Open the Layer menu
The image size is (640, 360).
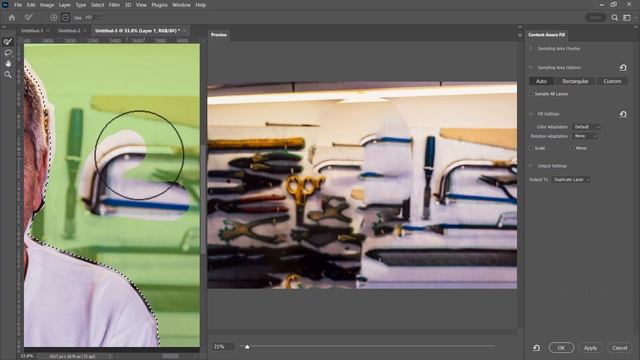(x=64, y=5)
